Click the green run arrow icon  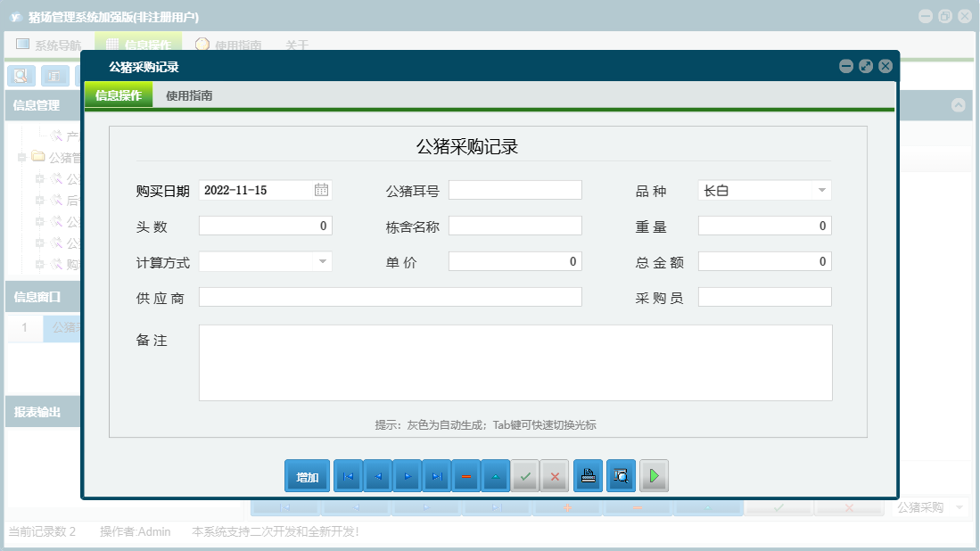click(653, 475)
